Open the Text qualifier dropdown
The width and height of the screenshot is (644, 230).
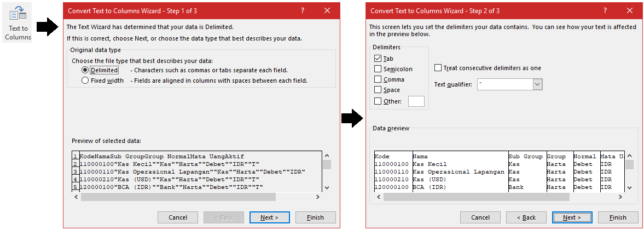click(537, 84)
